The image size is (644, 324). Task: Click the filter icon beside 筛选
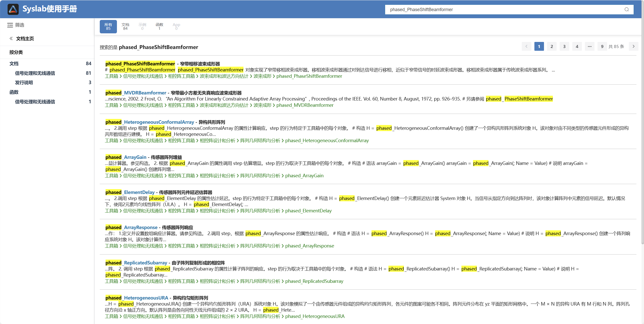[10, 25]
